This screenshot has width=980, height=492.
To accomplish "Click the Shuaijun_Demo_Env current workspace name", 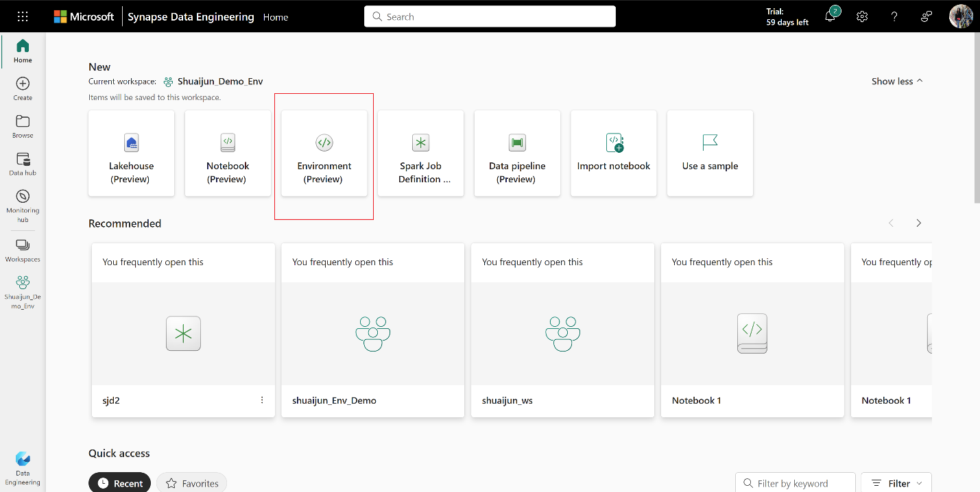I will (220, 81).
